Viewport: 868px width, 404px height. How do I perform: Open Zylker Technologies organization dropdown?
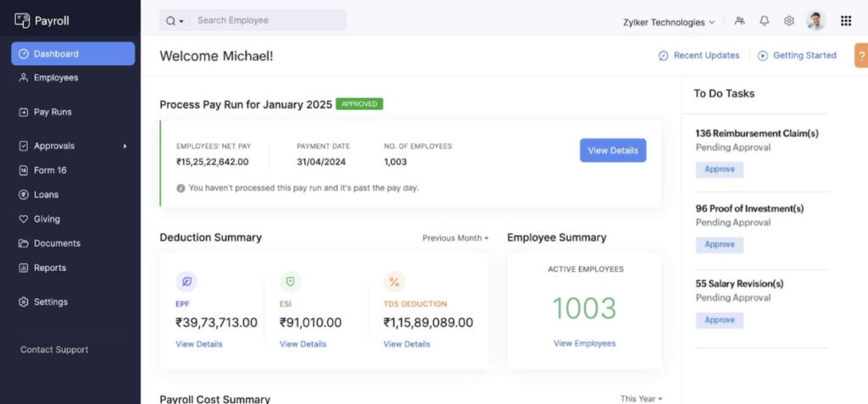pos(669,22)
